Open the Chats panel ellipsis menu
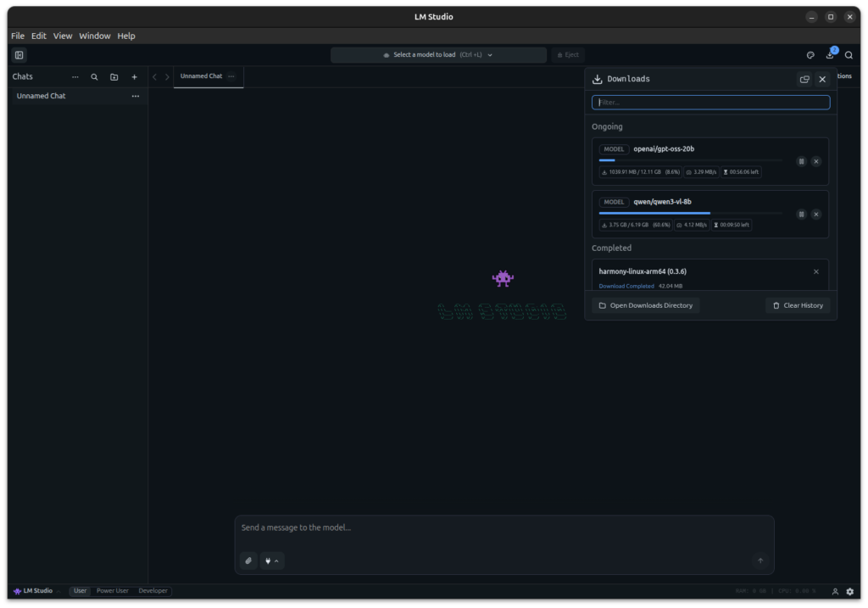The image size is (868, 608). (x=75, y=76)
